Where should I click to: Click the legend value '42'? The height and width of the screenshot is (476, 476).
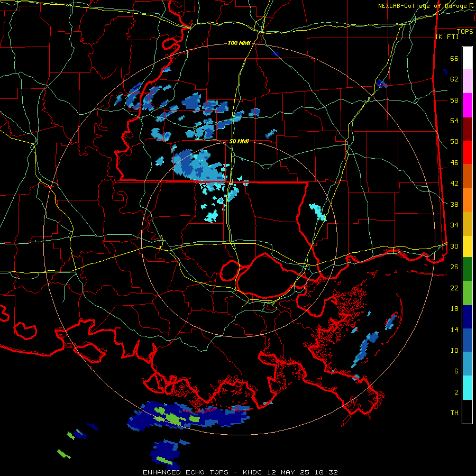click(x=454, y=184)
